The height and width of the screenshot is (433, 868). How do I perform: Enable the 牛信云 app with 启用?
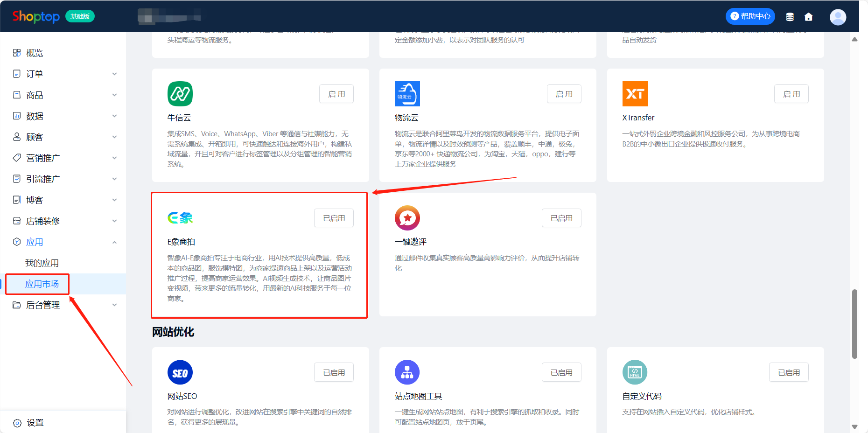coord(336,94)
